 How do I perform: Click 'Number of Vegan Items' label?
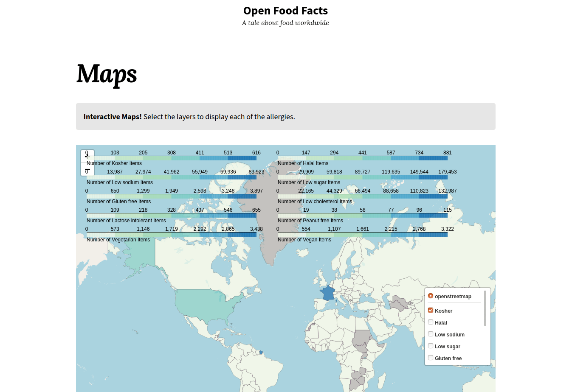[304, 240]
